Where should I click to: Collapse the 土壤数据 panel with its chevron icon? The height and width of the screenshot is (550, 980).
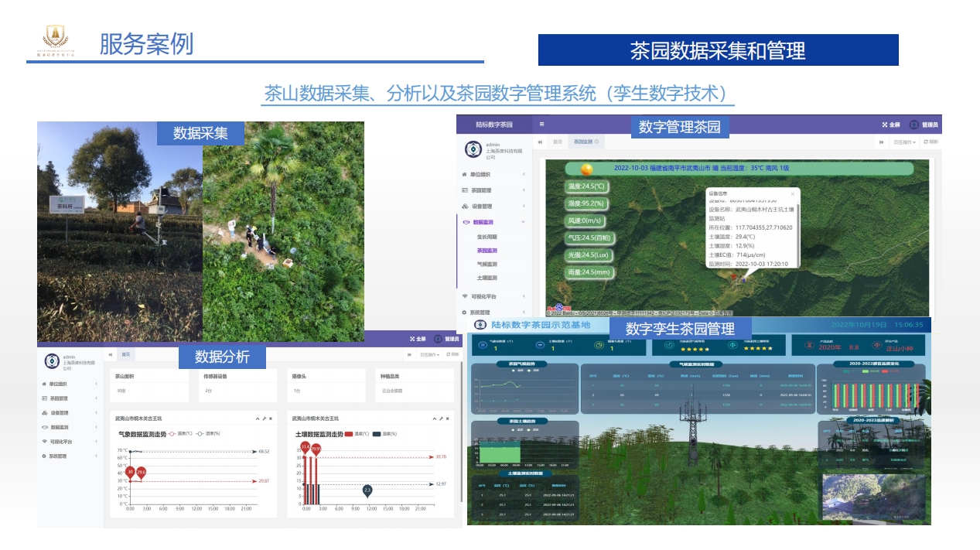tap(434, 418)
